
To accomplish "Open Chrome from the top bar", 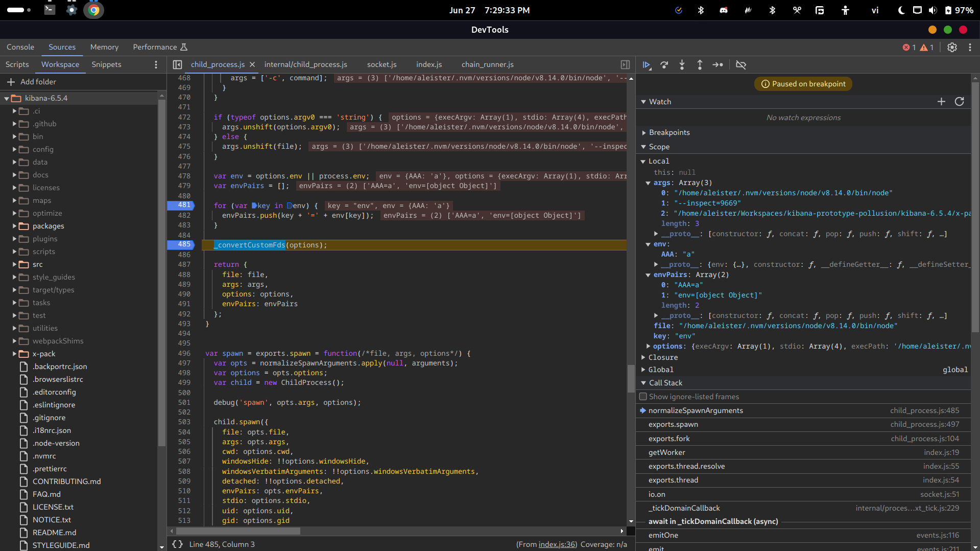I will pyautogui.click(x=93, y=10).
